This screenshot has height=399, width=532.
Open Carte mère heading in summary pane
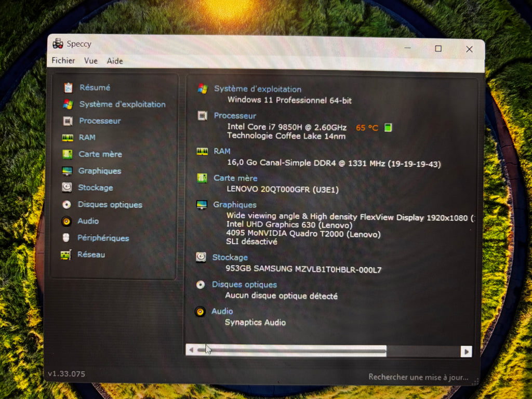pyautogui.click(x=235, y=178)
